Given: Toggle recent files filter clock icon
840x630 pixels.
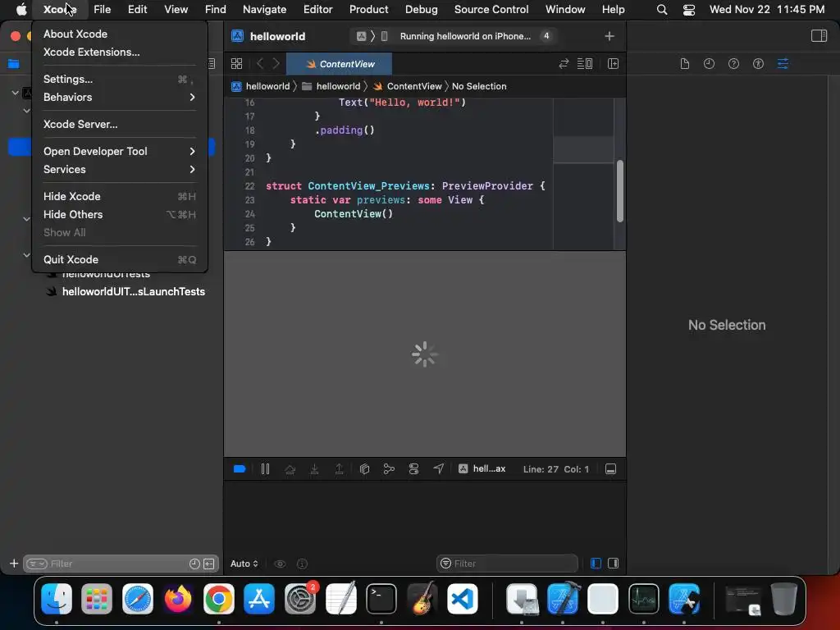Looking at the screenshot, I should point(194,564).
